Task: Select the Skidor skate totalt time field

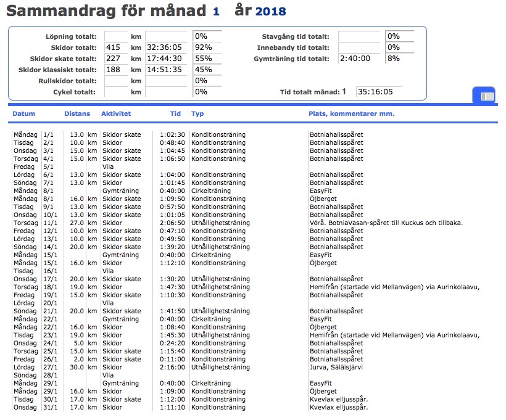Action: pos(165,59)
